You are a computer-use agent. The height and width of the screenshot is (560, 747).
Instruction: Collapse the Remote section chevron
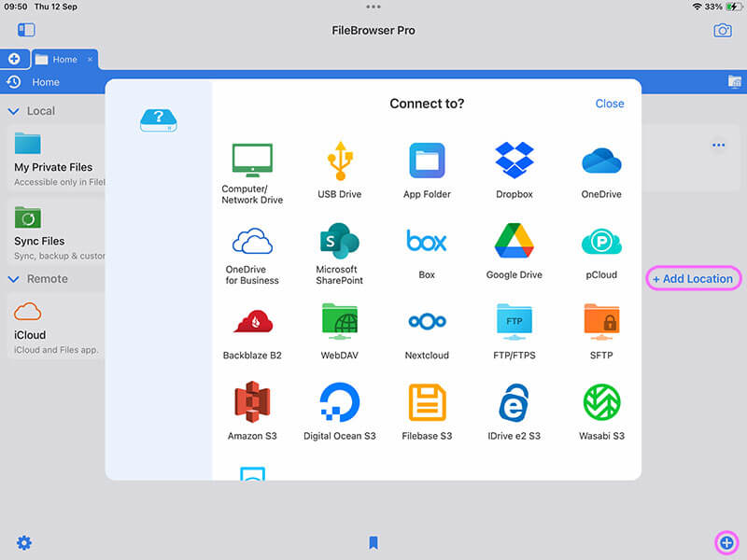coord(13,279)
